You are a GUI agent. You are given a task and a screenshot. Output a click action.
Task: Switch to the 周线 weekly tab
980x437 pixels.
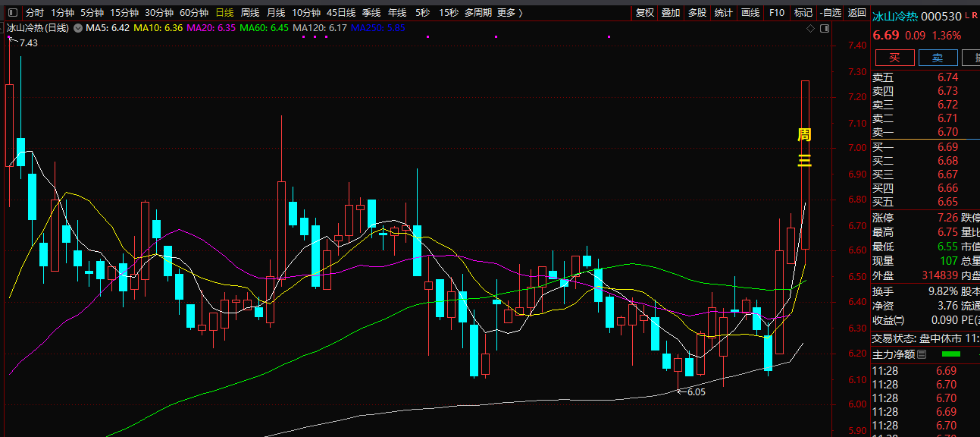coord(250,12)
